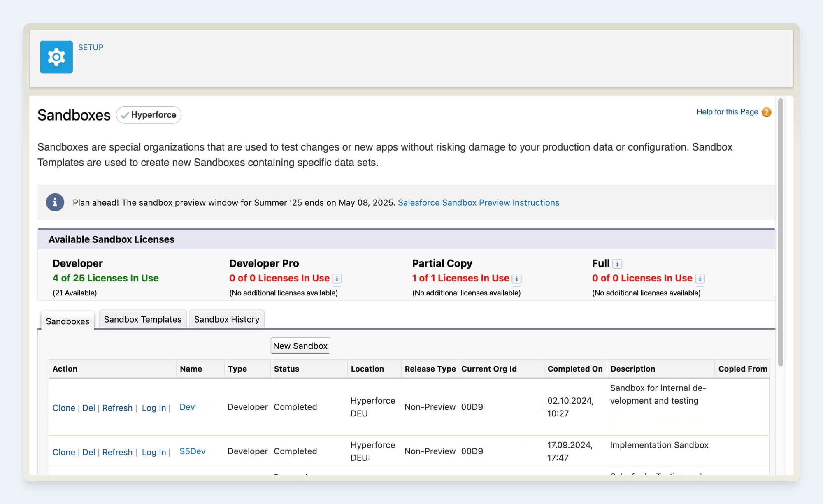Clone the Dev sandbox
823x504 pixels.
coord(64,408)
